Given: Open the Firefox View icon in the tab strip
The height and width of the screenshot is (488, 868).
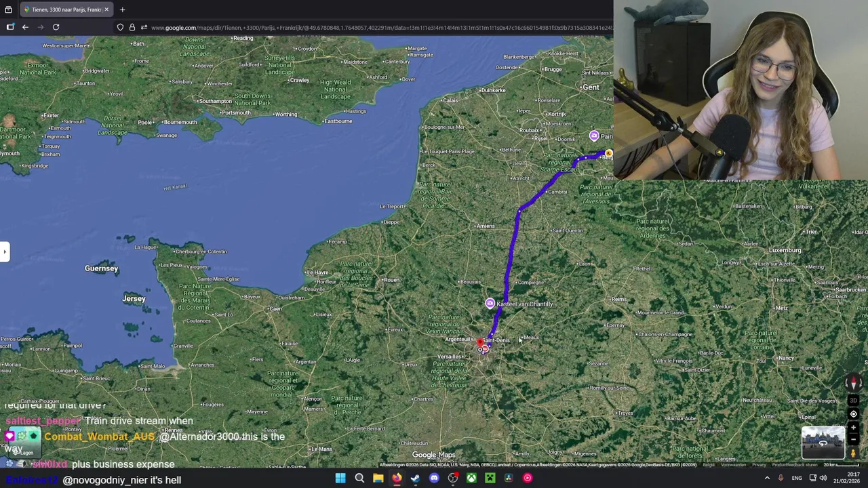Looking at the screenshot, I should [x=8, y=9].
